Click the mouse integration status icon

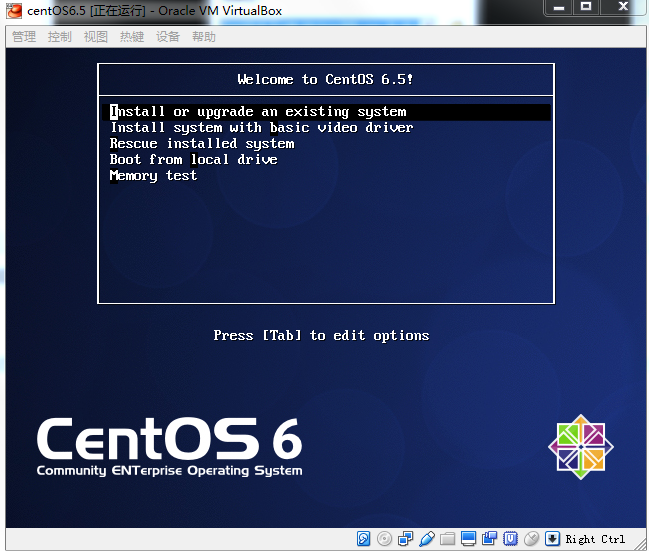point(531,539)
